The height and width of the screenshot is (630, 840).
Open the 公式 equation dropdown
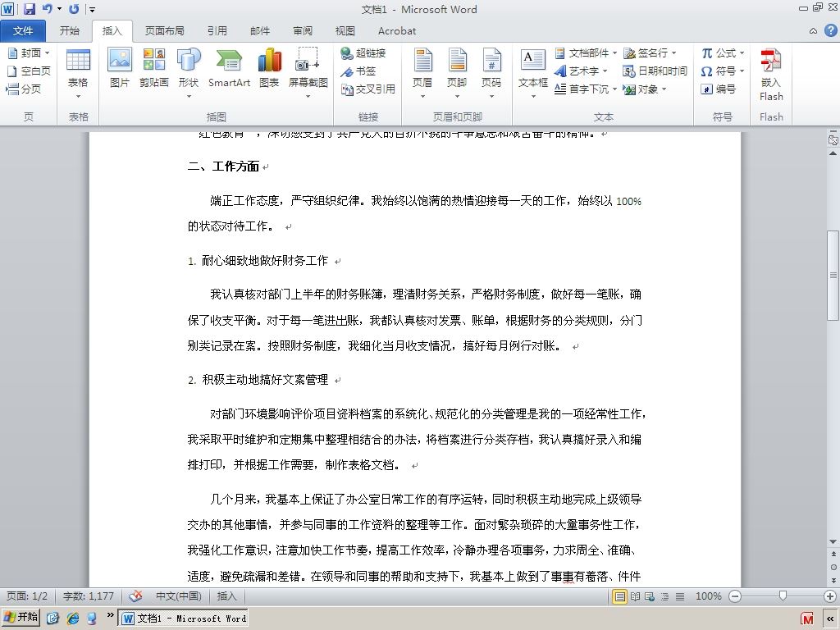[x=723, y=53]
